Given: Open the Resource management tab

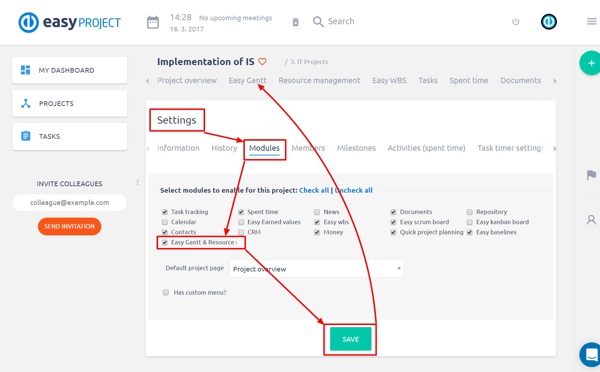Looking at the screenshot, I should pyautogui.click(x=319, y=80).
